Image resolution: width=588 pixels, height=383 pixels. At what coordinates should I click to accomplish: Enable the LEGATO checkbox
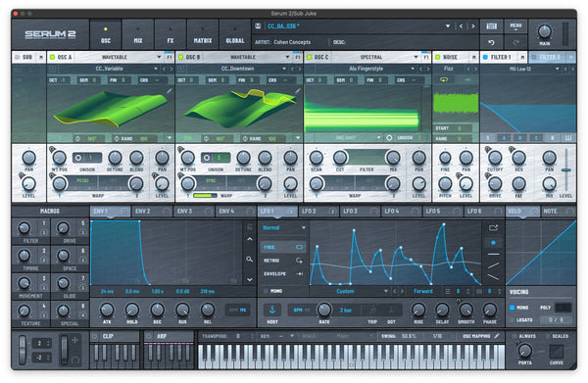tap(513, 319)
